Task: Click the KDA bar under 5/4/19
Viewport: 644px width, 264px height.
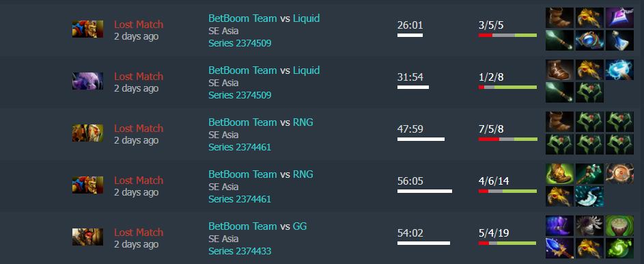Action: (x=507, y=243)
